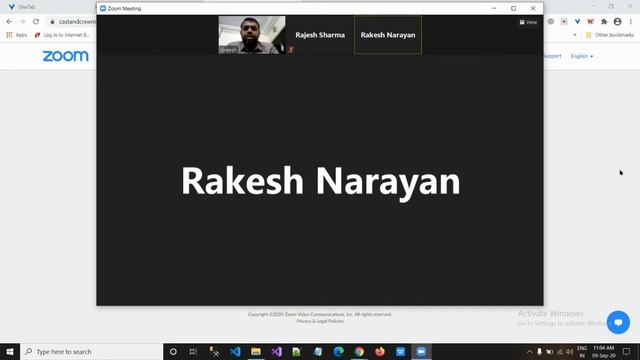This screenshot has width=640, height=360.
Task: Open the Zoom app from the taskbar
Action: [x=421, y=351]
